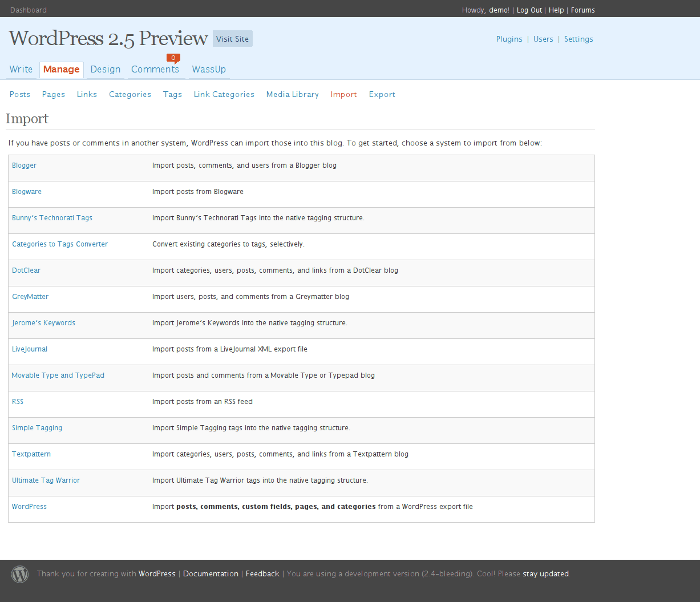
Task: Choose the Ultimate Tag Warrior importer
Action: pyautogui.click(x=46, y=480)
